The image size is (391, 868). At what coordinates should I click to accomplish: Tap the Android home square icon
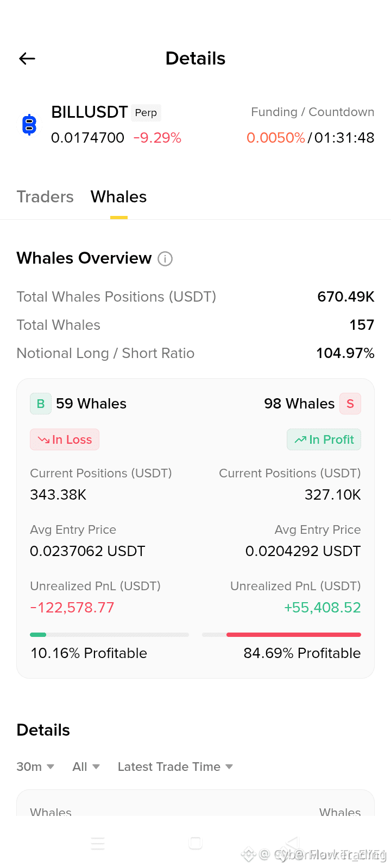[195, 843]
